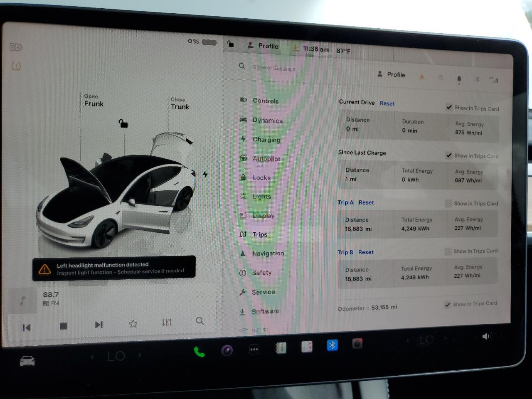Click the Search Settings field
532x399 pixels.
[274, 68]
